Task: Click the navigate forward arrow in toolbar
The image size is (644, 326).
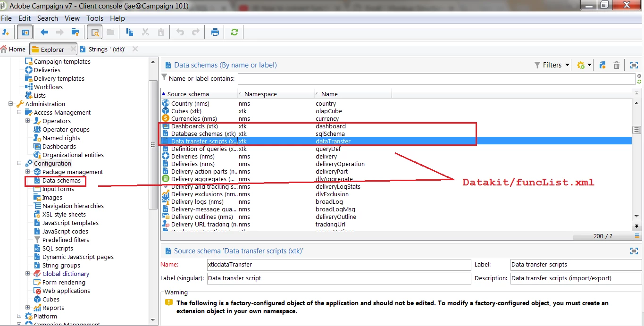Action: pyautogui.click(x=60, y=32)
